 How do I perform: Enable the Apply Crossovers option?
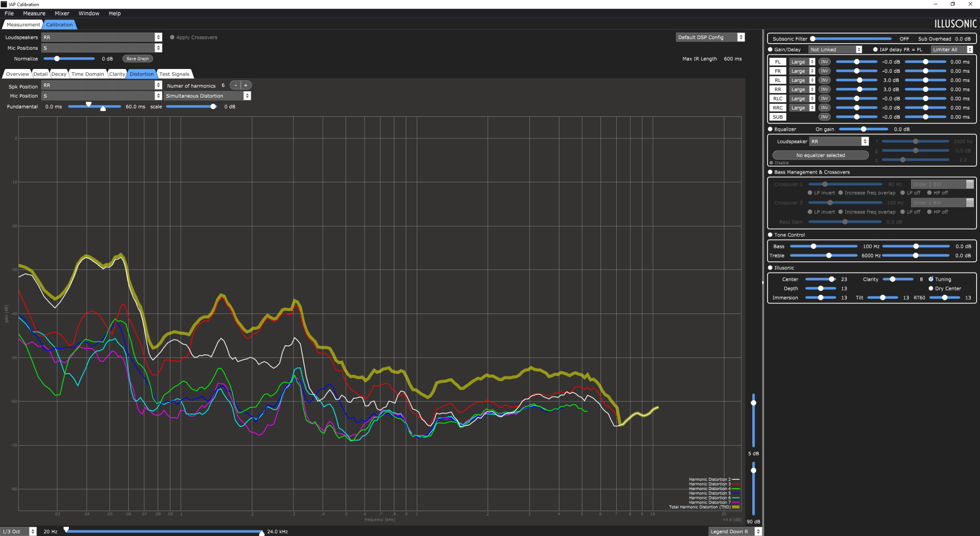coord(172,37)
